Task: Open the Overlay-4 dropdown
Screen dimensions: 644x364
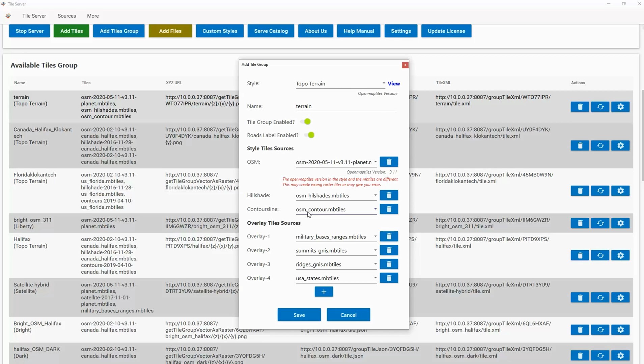Action: (336, 278)
